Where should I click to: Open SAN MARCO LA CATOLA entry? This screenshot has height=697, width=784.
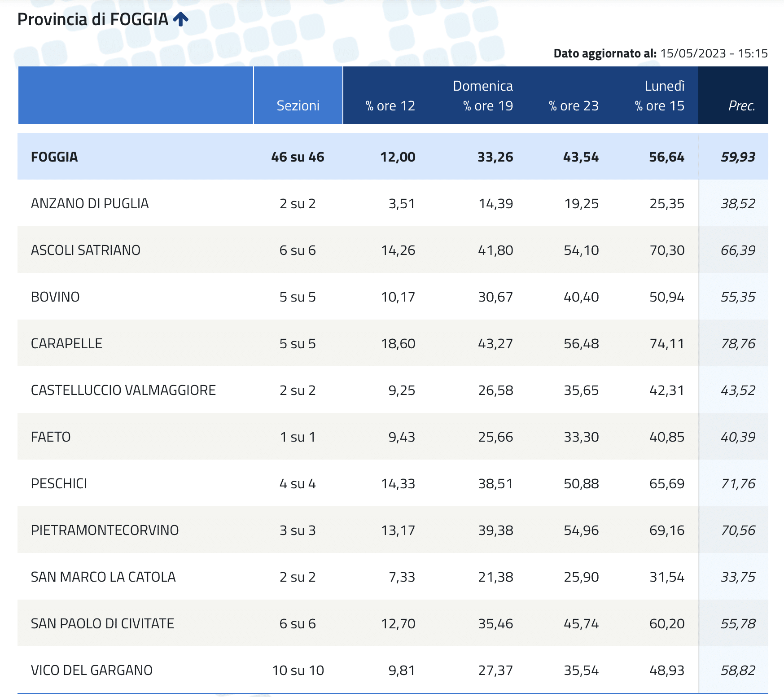(103, 577)
